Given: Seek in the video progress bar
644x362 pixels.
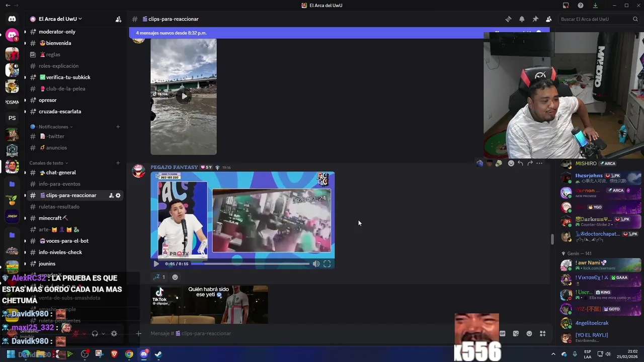Looking at the screenshot, I should [x=250, y=263].
